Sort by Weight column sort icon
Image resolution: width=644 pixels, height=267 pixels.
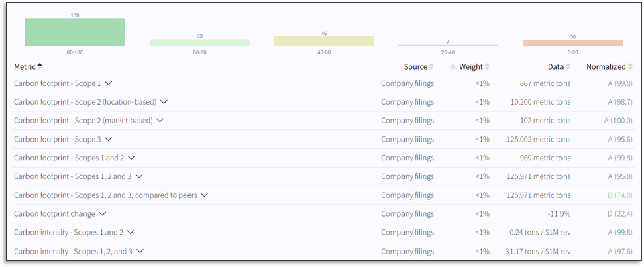pyautogui.click(x=487, y=67)
